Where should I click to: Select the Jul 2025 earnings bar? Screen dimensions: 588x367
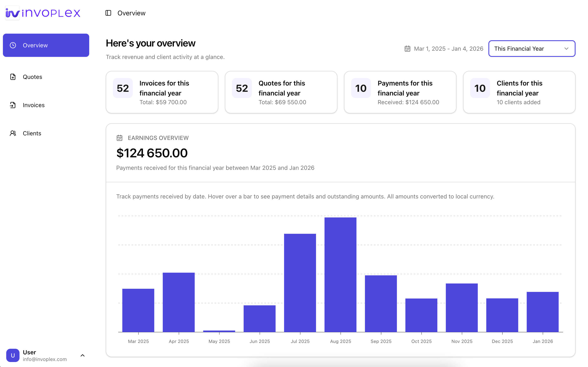click(x=300, y=283)
